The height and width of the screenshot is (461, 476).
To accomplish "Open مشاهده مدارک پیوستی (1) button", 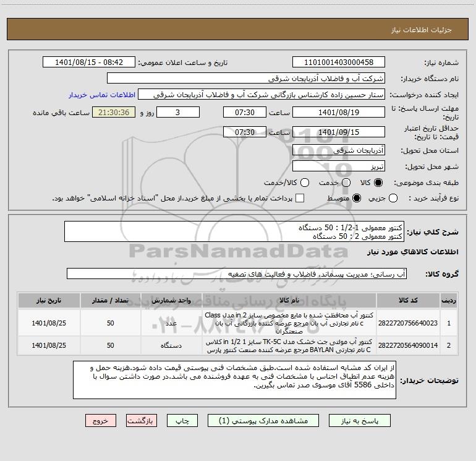I will click(263, 421).
